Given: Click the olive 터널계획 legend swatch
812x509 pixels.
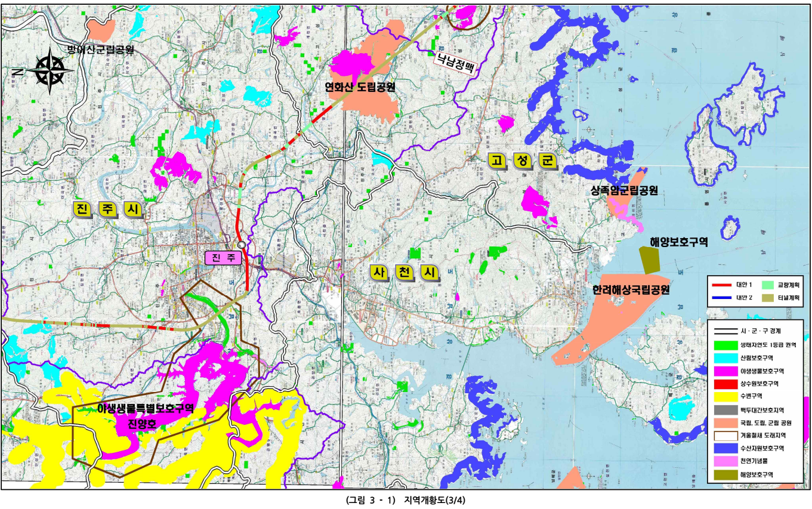Looking at the screenshot, I should [769, 297].
